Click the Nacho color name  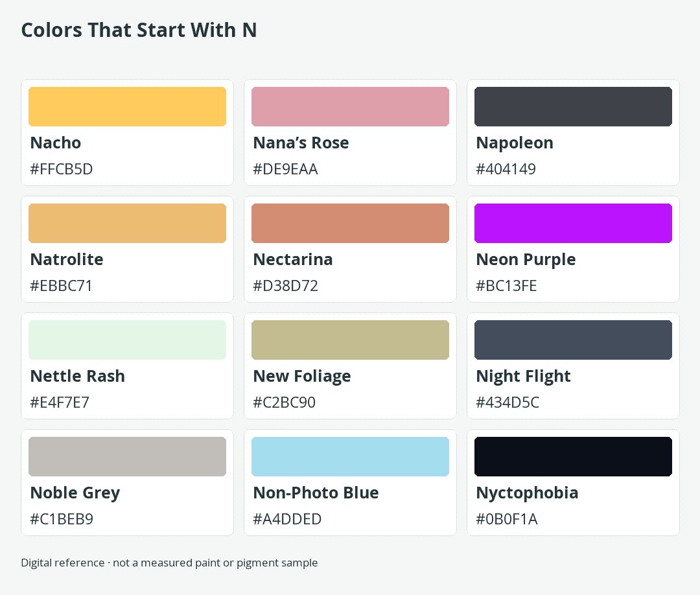point(56,143)
